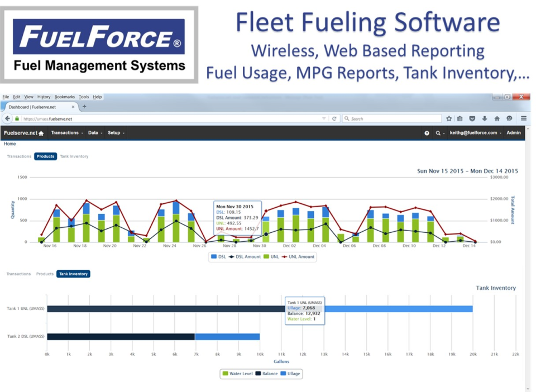Bookmark the page with the star icon
The image size is (536, 392).
[x=449, y=118]
